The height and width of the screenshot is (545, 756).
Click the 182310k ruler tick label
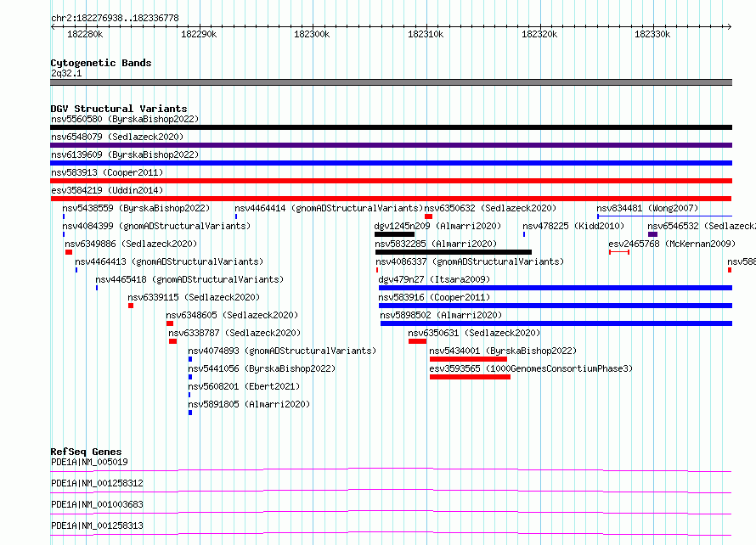426,34
